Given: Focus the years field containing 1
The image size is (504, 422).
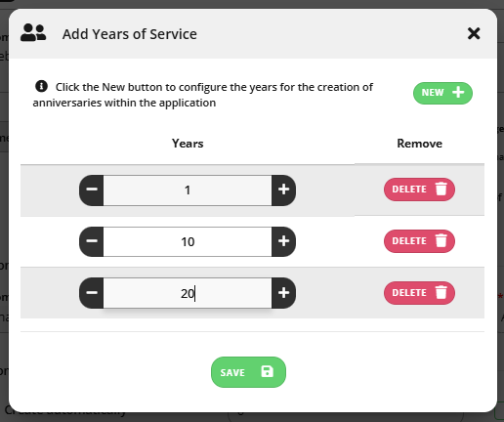Looking at the screenshot, I should point(188,190).
